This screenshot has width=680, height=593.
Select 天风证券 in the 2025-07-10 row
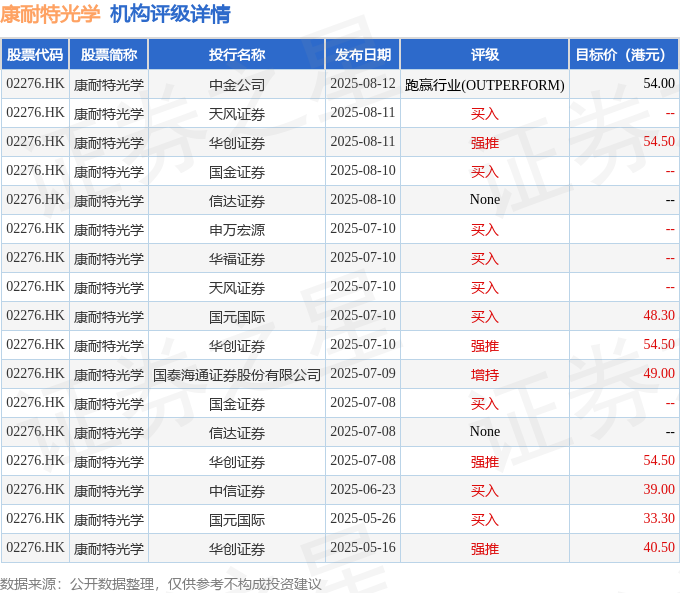[x=237, y=288]
